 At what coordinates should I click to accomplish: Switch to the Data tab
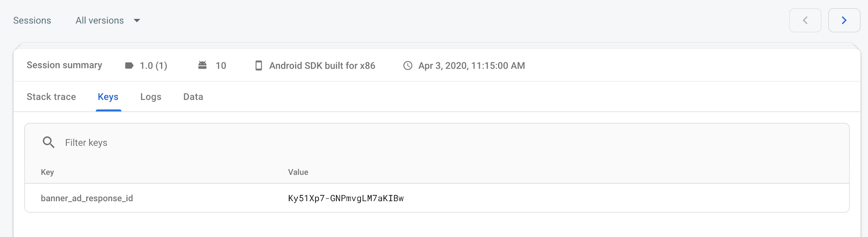point(193,97)
